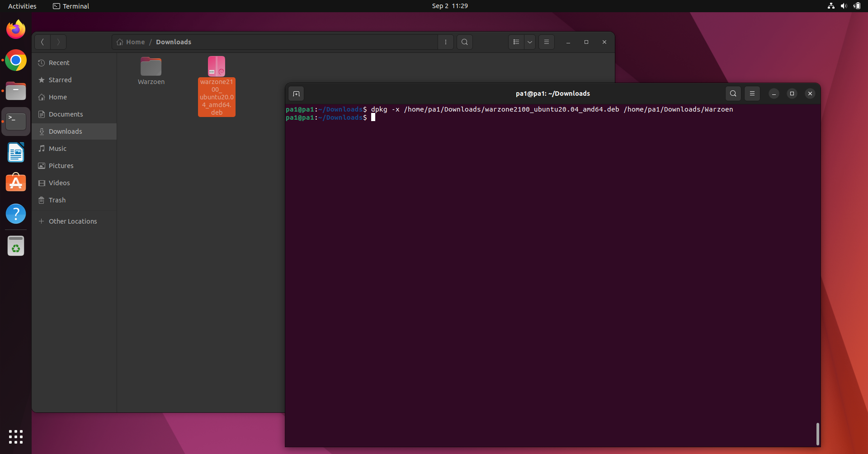Open the path bar options menu

446,42
